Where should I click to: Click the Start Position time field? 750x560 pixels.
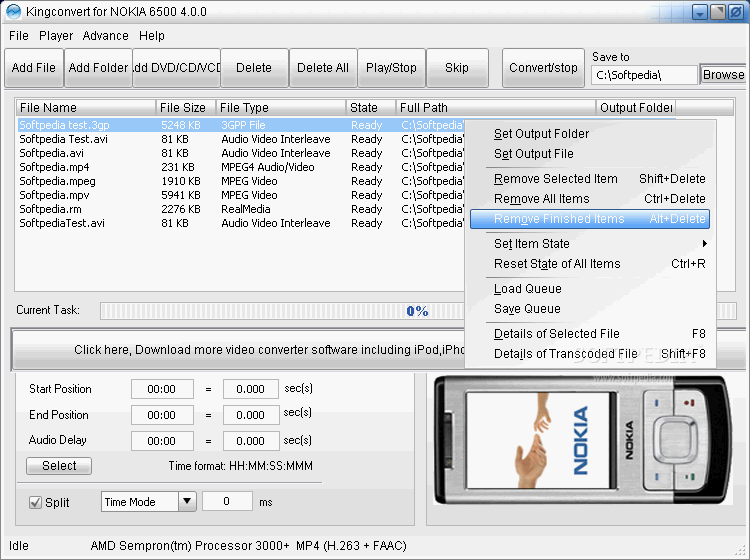pyautogui.click(x=162, y=389)
